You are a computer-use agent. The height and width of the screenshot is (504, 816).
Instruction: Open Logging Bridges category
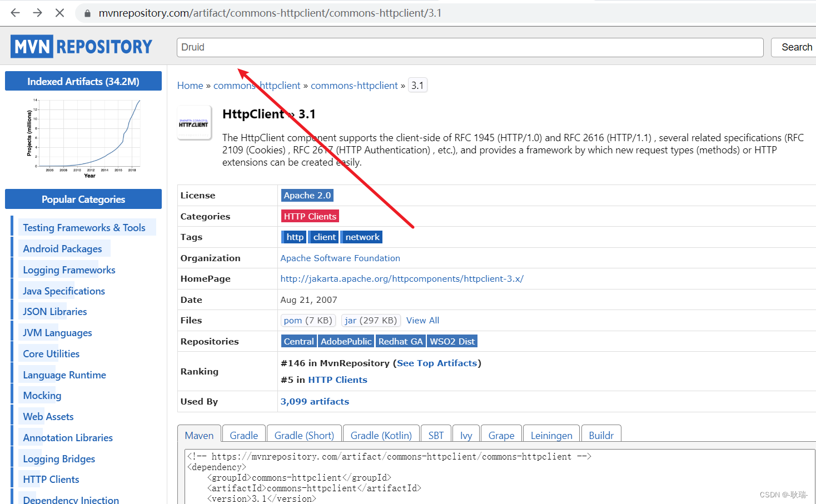click(x=59, y=459)
